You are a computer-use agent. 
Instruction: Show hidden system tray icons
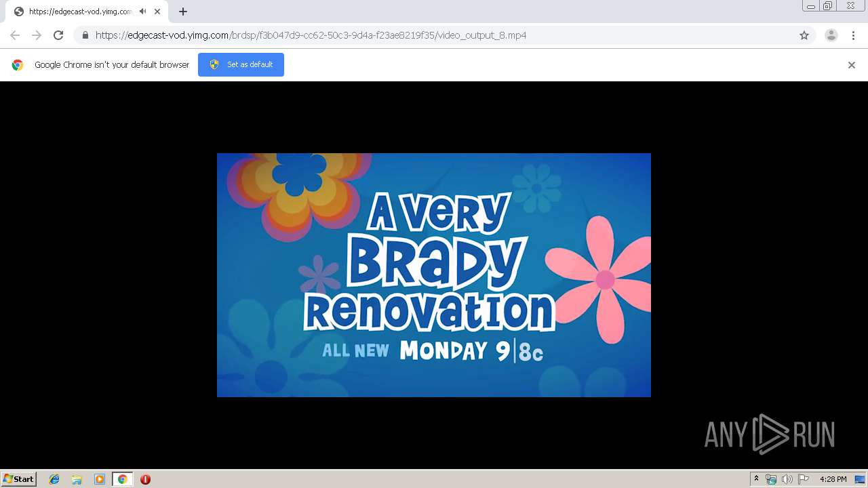[756, 479]
